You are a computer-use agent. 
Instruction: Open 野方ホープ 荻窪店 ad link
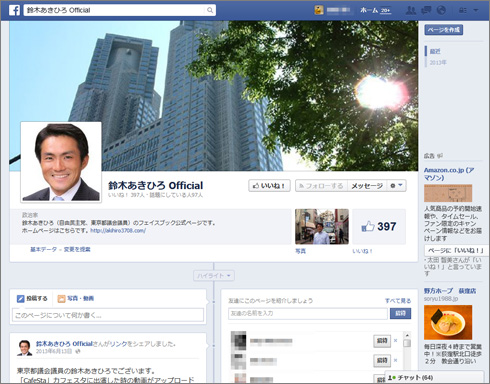(x=450, y=291)
